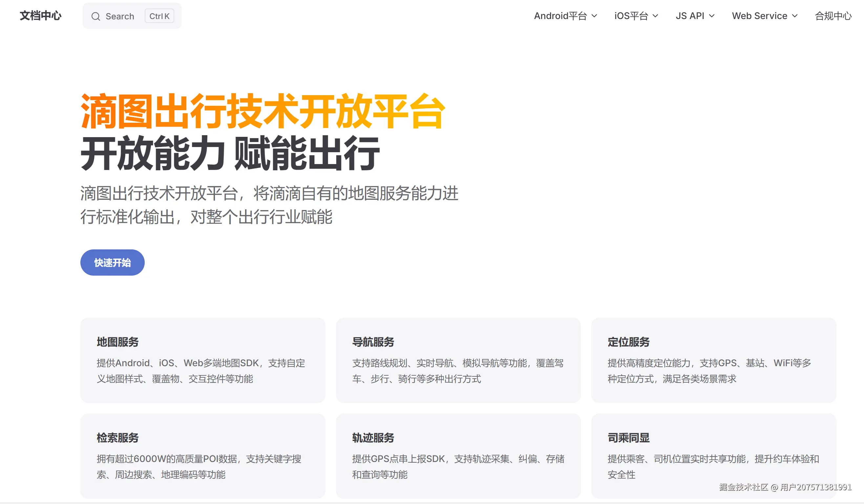Click the 文档中心 logo
This screenshot has width=864, height=504.
coord(40,16)
